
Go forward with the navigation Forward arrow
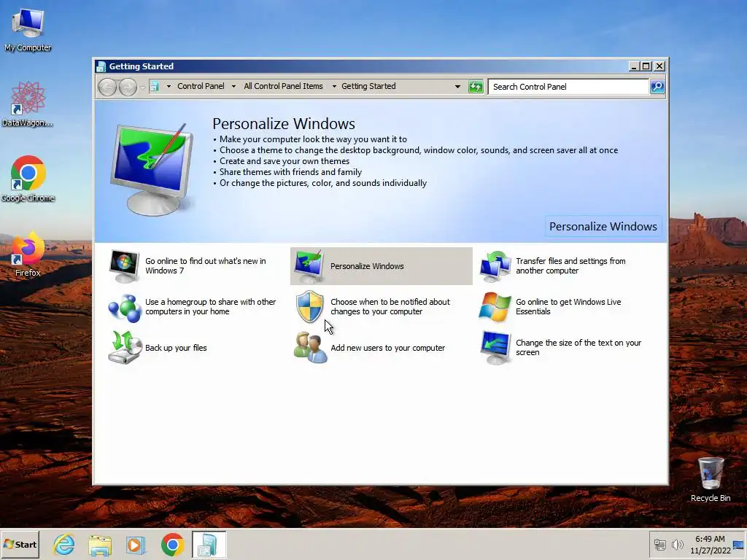coord(128,87)
